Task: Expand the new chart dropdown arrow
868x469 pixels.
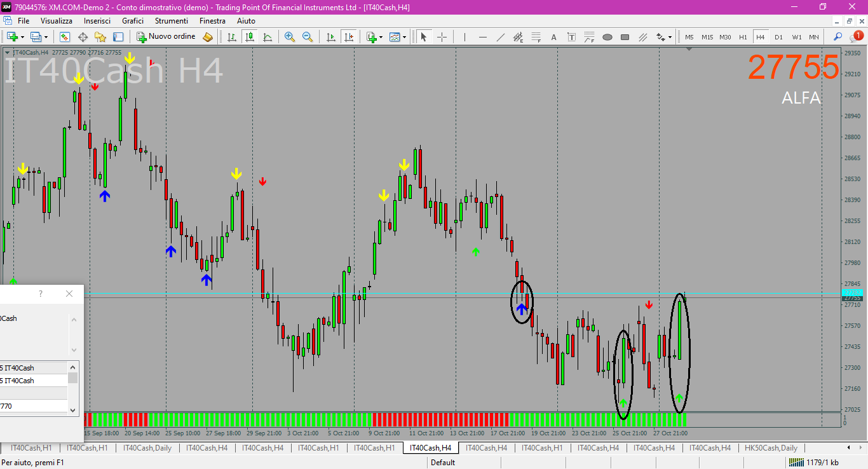Action: click(x=22, y=37)
